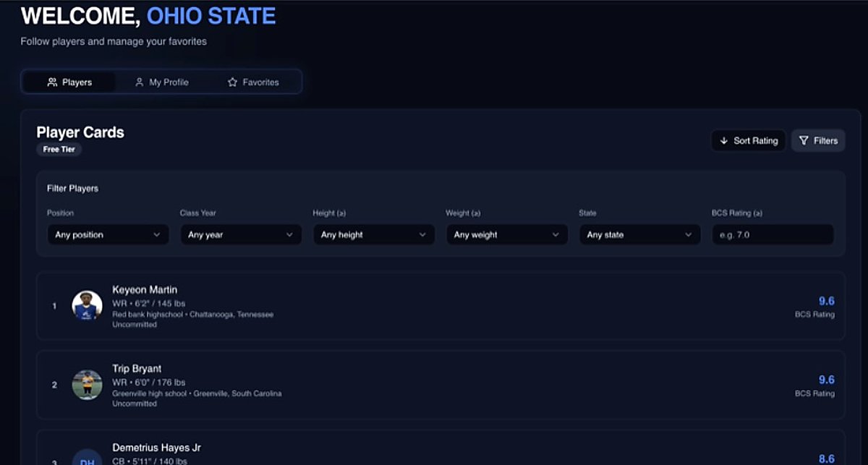Click Demetrius Hayes Jr's 8.6 rating

coord(826,458)
